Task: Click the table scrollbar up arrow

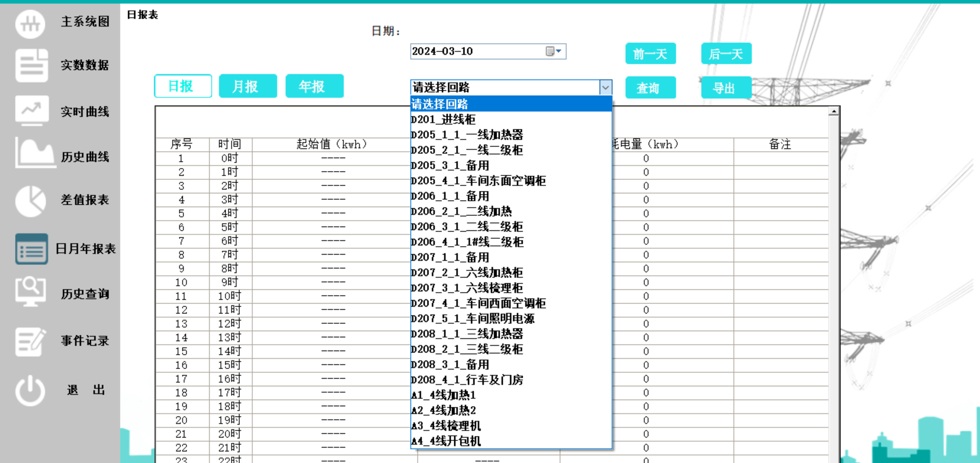Action: (834, 110)
